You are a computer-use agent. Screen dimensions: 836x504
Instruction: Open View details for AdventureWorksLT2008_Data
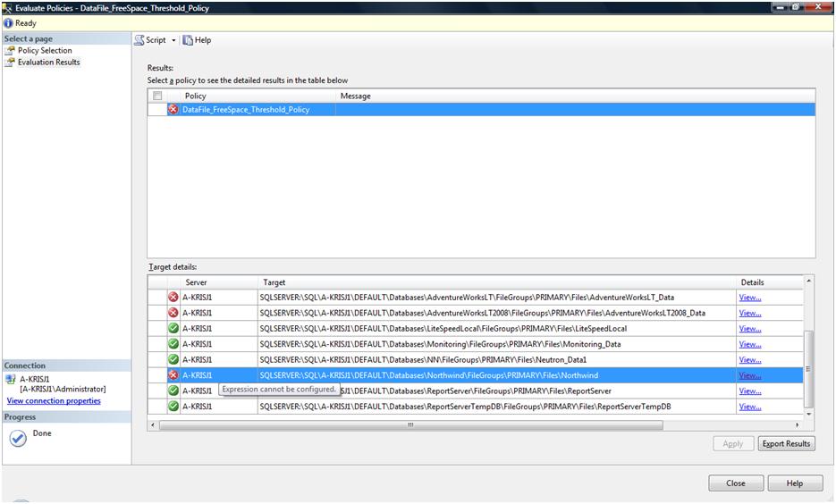pyautogui.click(x=750, y=313)
